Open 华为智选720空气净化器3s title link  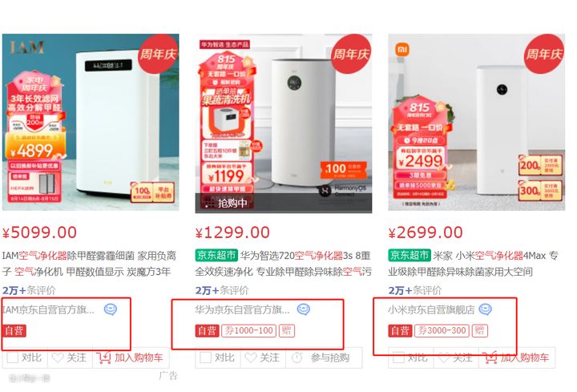click(283, 264)
